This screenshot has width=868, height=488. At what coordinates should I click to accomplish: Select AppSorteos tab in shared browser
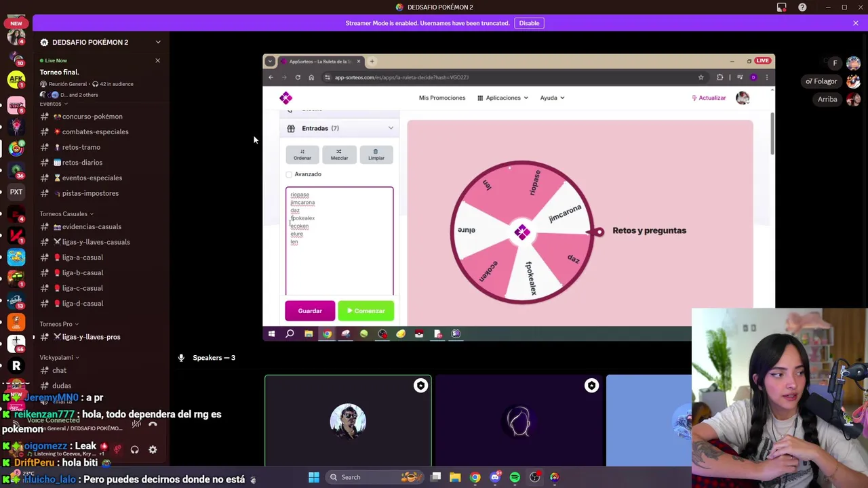pos(321,62)
